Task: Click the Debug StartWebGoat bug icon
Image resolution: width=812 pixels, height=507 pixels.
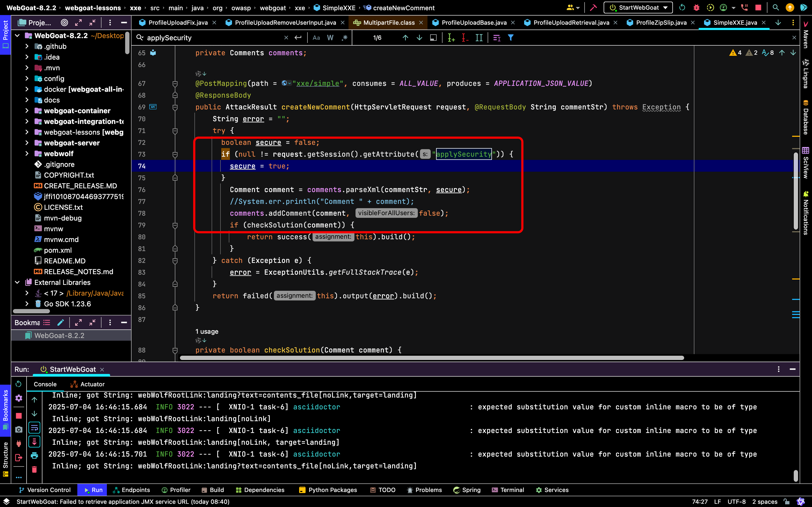Action: [696, 8]
